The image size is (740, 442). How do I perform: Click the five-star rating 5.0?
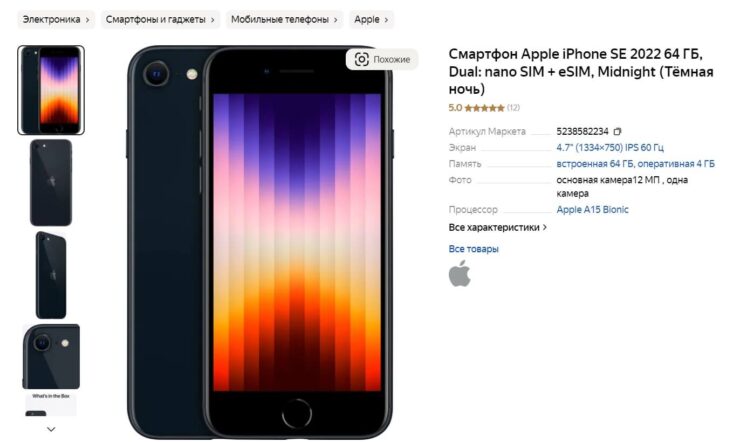pyautogui.click(x=477, y=108)
